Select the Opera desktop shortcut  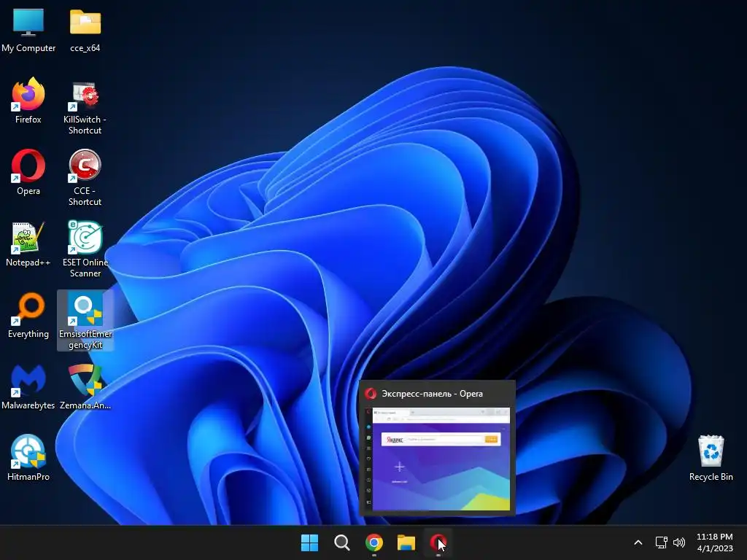28,172
